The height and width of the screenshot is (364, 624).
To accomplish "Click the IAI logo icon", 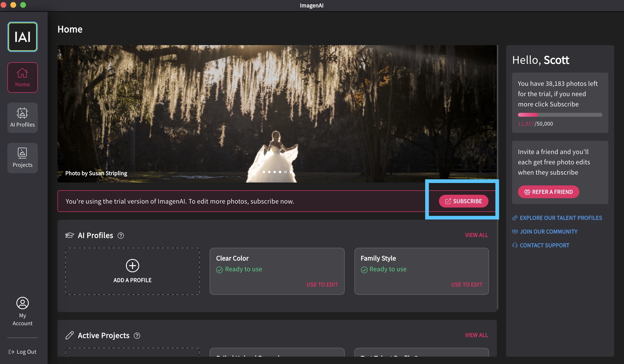I will click(22, 37).
